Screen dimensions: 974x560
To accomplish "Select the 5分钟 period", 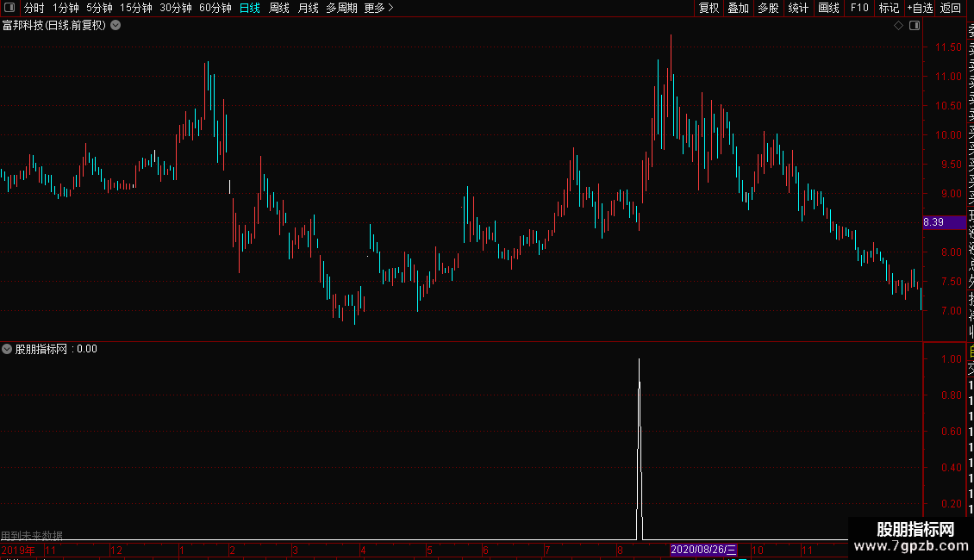I will (99, 8).
